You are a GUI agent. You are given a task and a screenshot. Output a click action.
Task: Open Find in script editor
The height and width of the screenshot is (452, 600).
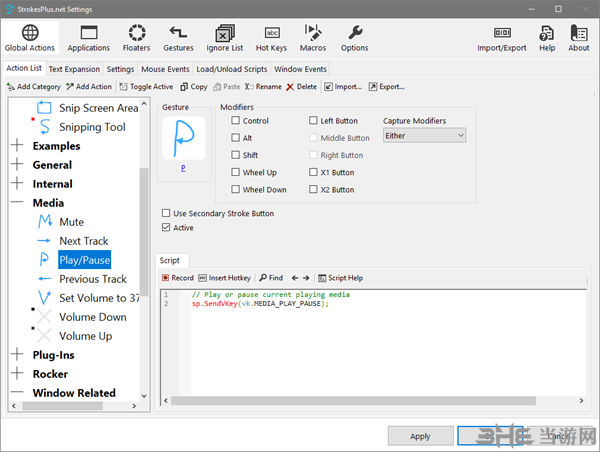click(271, 278)
